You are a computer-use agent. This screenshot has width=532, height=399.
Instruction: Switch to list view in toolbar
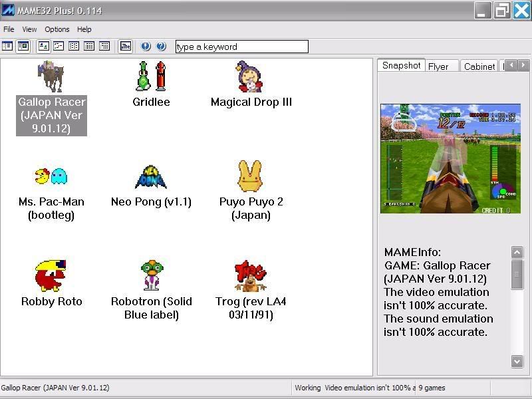coord(74,46)
